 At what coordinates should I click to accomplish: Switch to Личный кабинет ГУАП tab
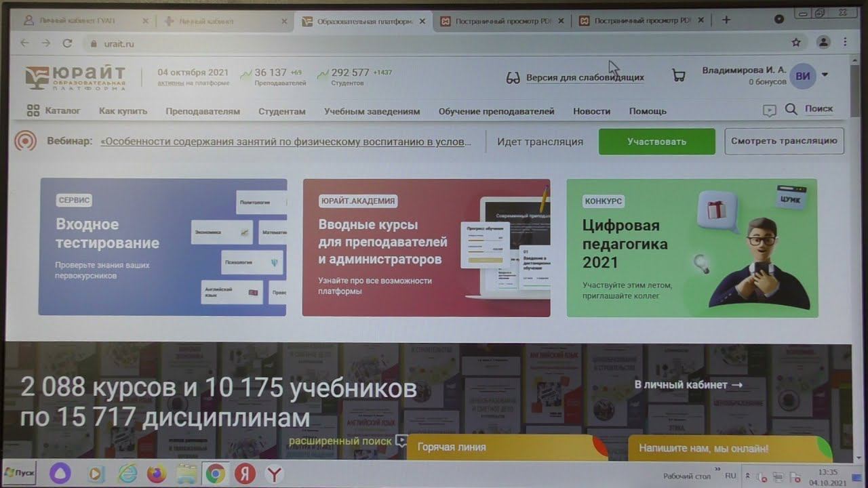pos(85,21)
